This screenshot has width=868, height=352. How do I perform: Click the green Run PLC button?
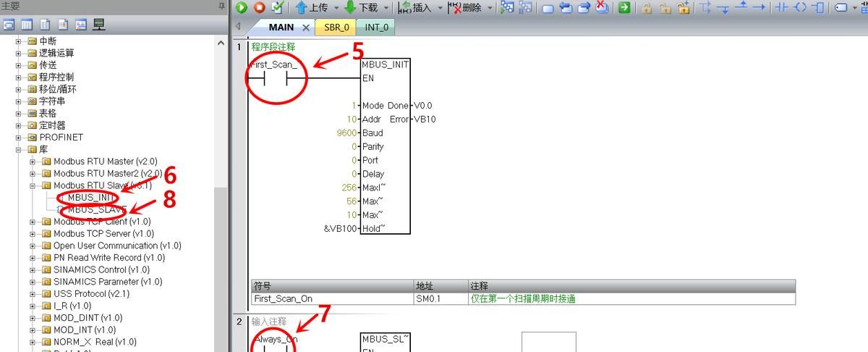coord(242,8)
